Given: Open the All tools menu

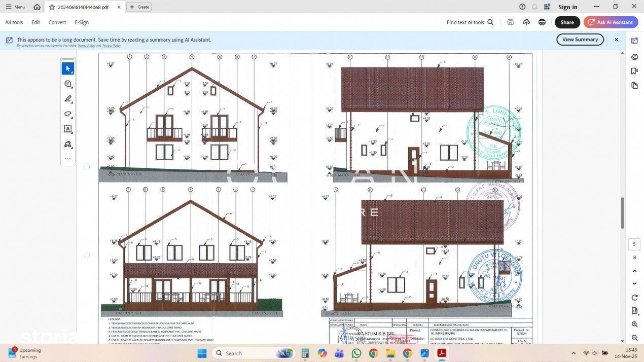Looking at the screenshot, I should click(x=14, y=22).
